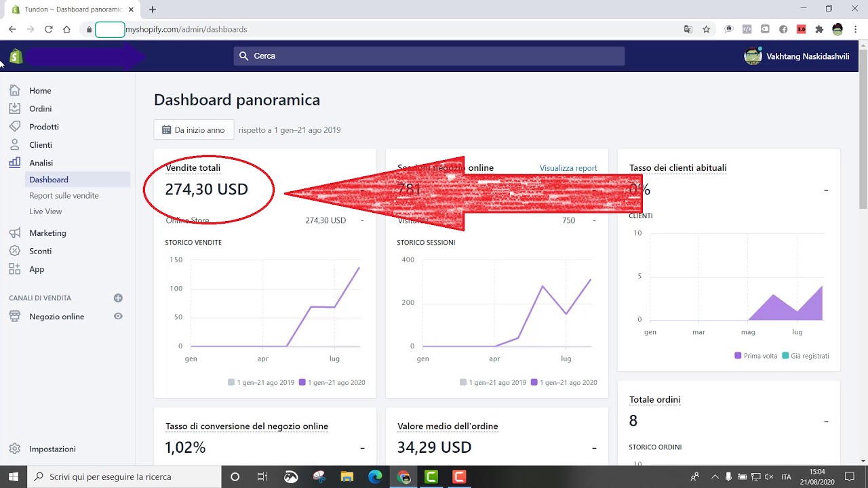Select the Analisi chart icon
This screenshot has height=488, width=868.
[15, 163]
